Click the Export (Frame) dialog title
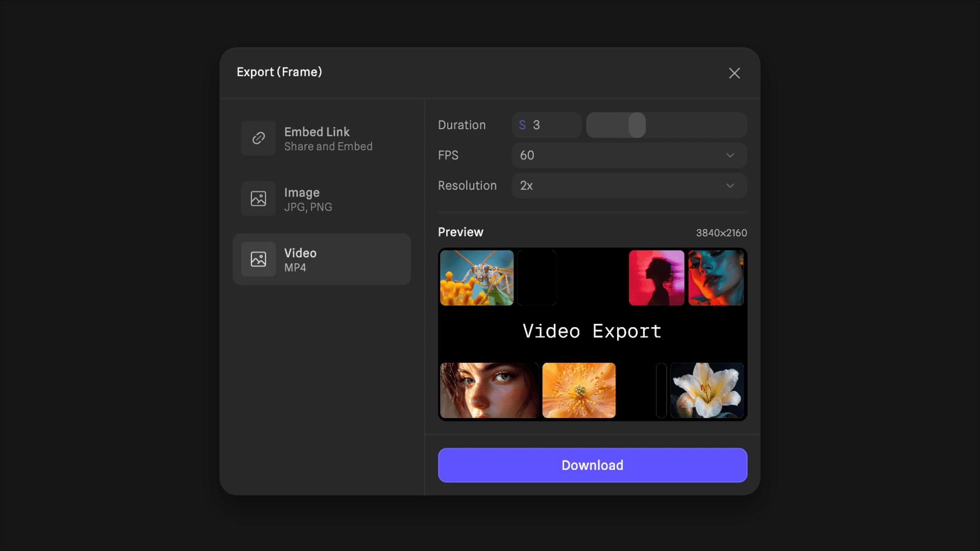The height and width of the screenshot is (551, 980). tap(279, 72)
